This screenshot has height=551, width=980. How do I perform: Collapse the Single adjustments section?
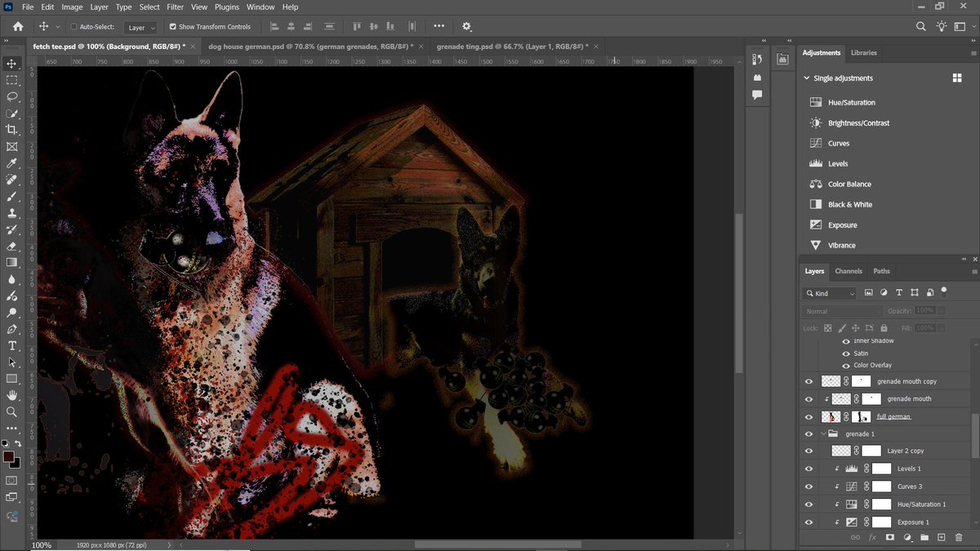(x=807, y=78)
